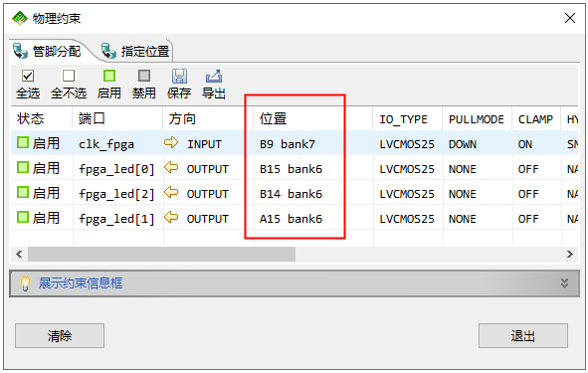Click NONE pullmode cell for fpga_led[0]

click(x=478, y=169)
